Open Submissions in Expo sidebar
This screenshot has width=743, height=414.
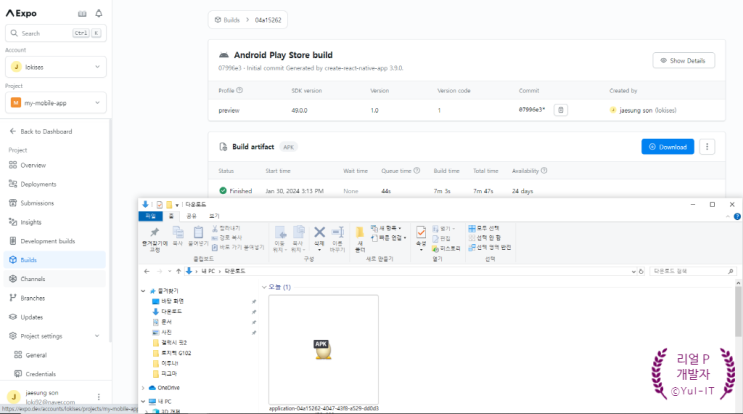[x=31, y=203]
